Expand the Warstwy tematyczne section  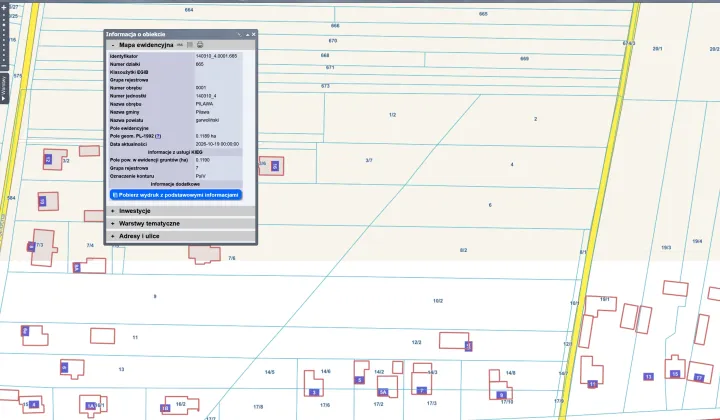coord(113,224)
